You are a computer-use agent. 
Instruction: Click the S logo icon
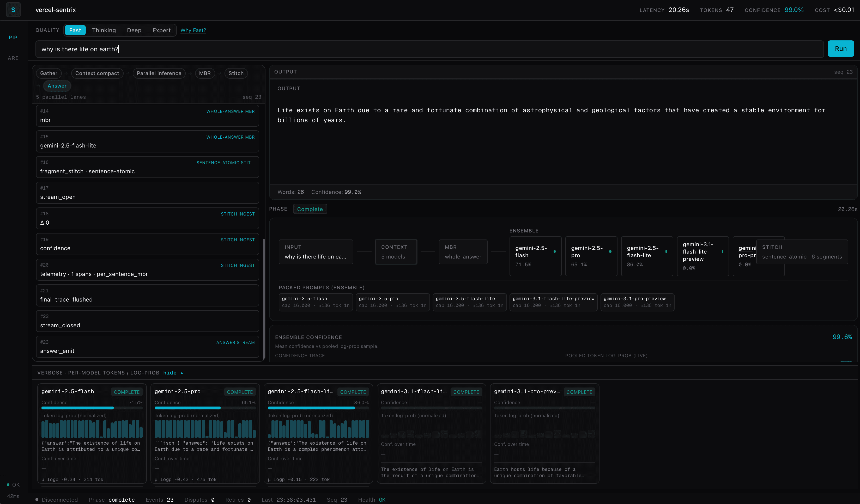coord(13,10)
